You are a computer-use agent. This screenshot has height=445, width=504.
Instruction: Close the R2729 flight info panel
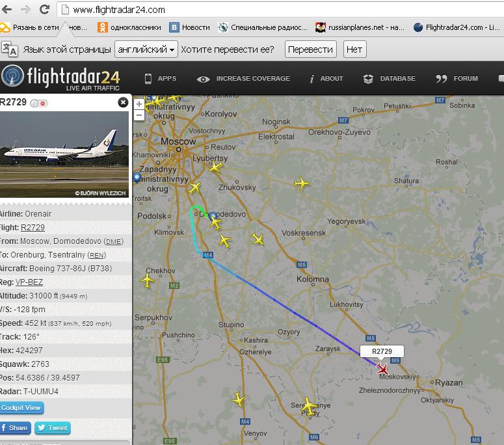click(x=123, y=102)
